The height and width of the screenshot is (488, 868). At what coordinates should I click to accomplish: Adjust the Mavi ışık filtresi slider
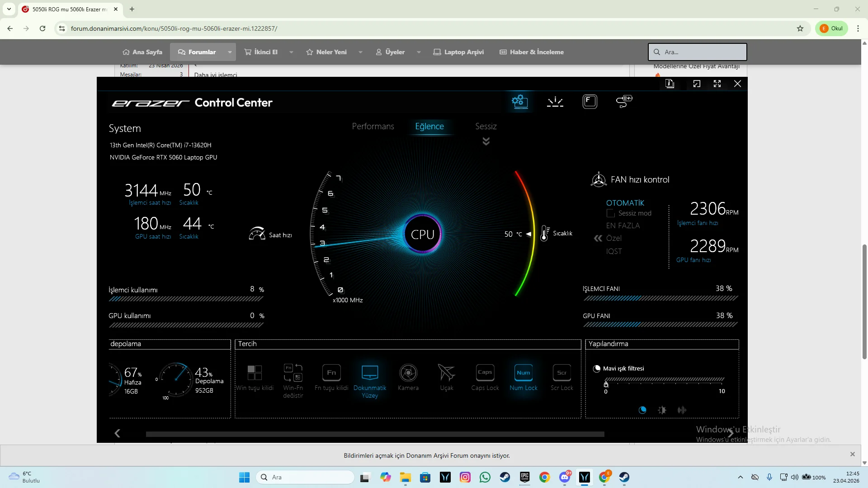point(606,385)
